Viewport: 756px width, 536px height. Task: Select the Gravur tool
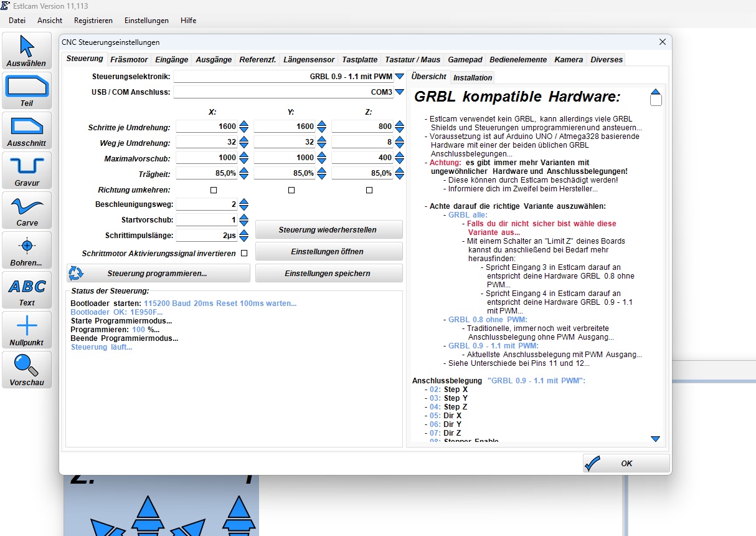27,170
